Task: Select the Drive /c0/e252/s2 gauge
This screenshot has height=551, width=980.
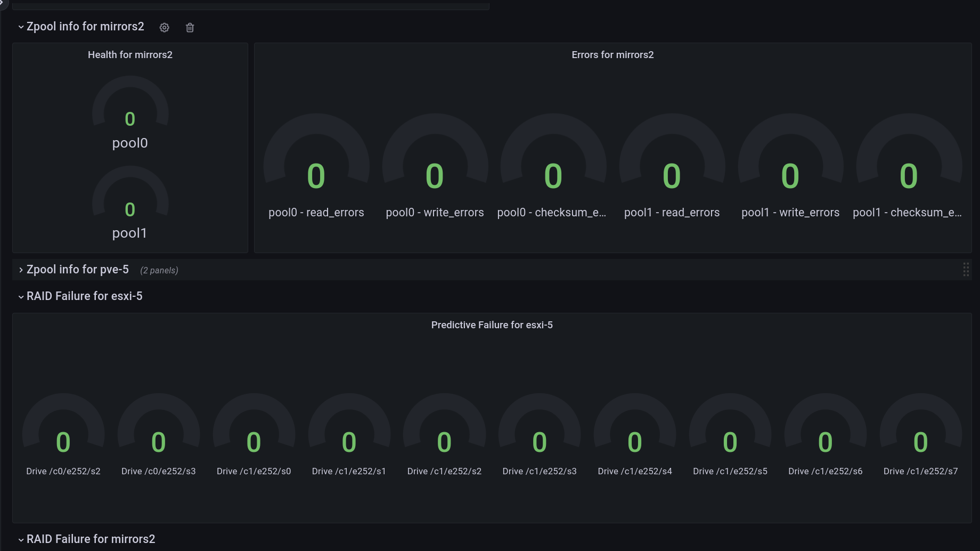Action: [63, 435]
